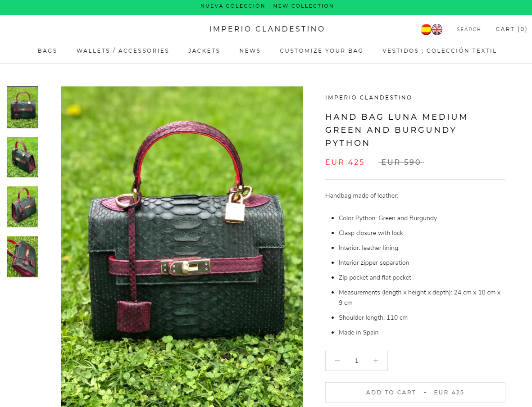Select the first front-view bag thumbnail
532x407 pixels.
[23, 107]
